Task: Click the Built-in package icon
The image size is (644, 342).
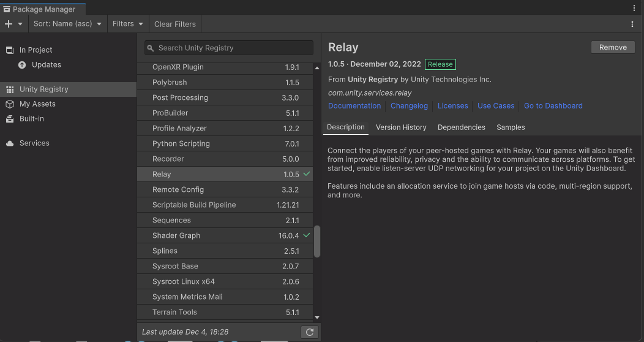Action: (10, 119)
